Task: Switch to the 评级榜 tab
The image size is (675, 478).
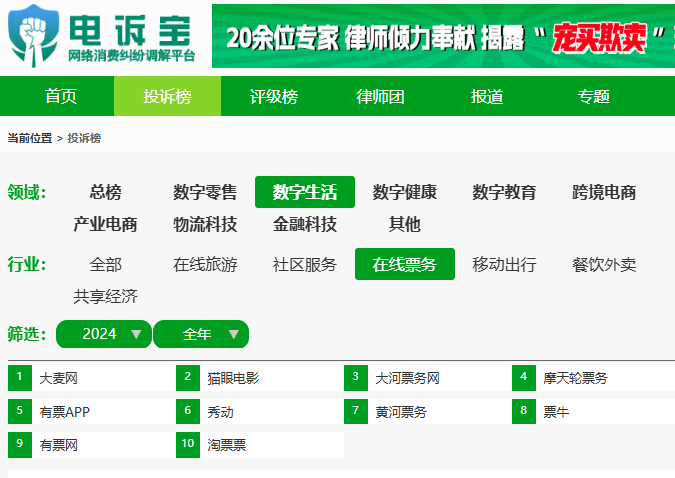Action: click(x=274, y=96)
